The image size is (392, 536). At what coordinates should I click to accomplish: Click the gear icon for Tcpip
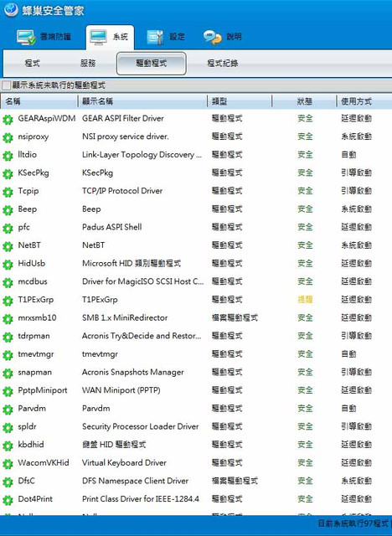point(8,192)
